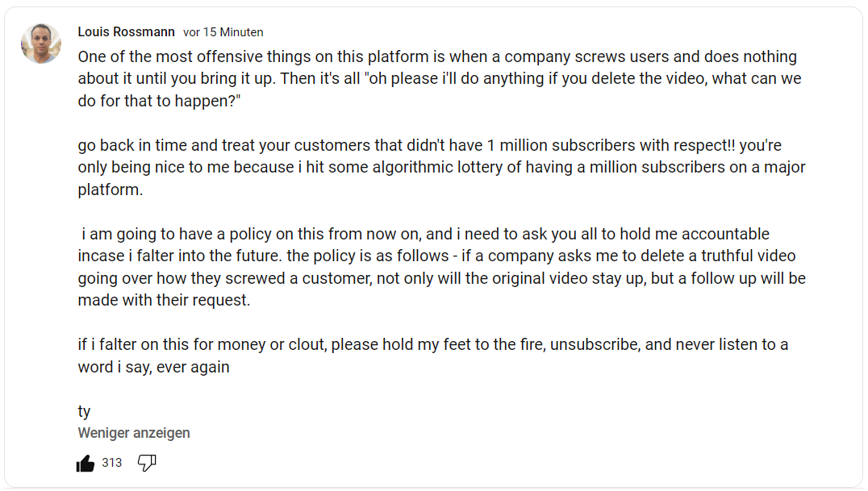Click the 'vor 15 Minuten' timestamp link
The image size is (868, 491).
(223, 32)
